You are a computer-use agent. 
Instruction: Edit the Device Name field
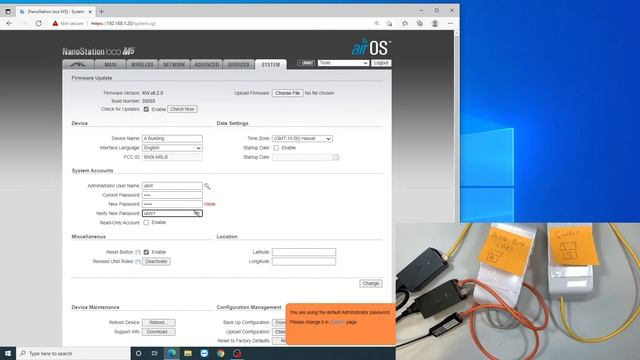coord(172,138)
